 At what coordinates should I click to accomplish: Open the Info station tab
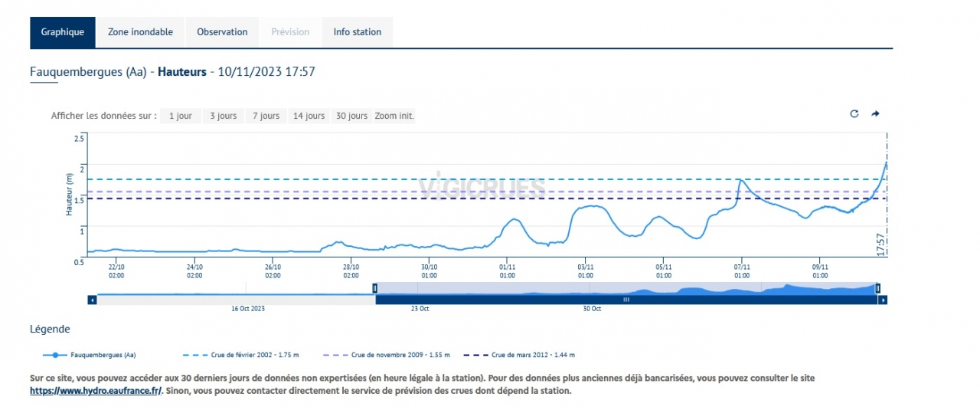click(x=357, y=32)
